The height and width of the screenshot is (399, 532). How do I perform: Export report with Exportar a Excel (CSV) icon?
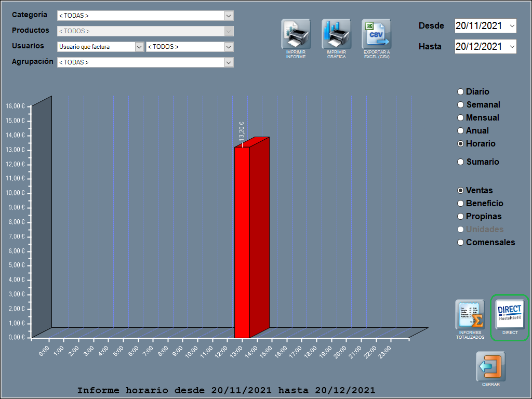376,34
